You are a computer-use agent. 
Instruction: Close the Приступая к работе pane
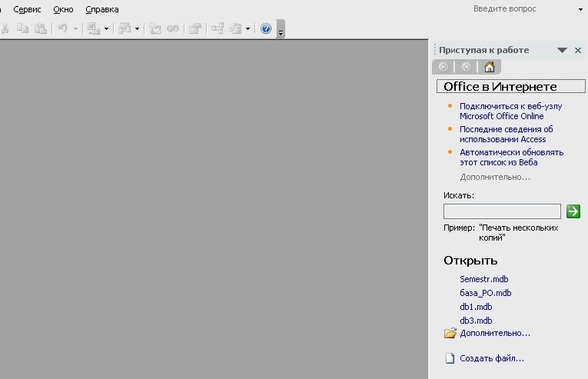(x=578, y=50)
